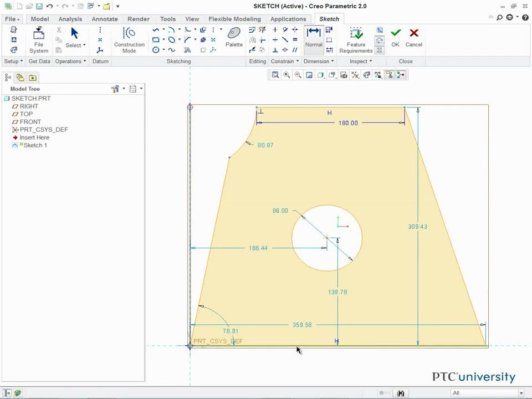Select the Spline sketching tool
Viewport: 532px width, 399px height.
pos(172,50)
